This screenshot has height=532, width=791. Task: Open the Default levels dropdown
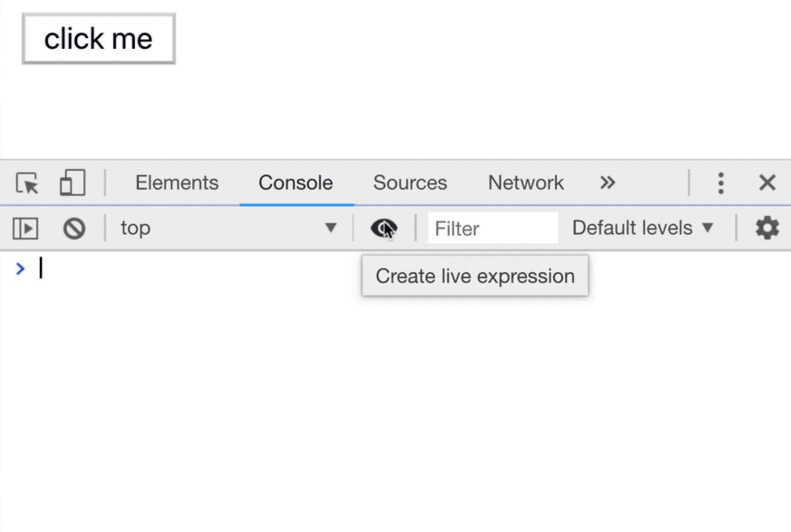point(642,228)
